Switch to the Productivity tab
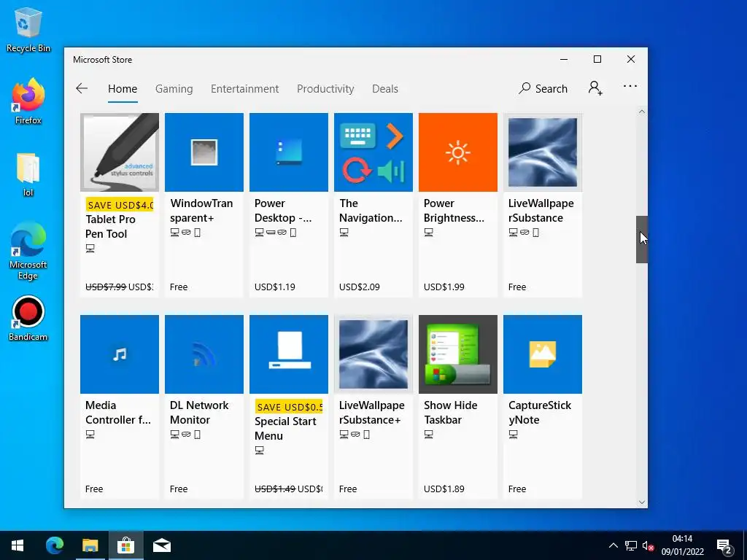Screen dimensions: 747x560 click(325, 88)
